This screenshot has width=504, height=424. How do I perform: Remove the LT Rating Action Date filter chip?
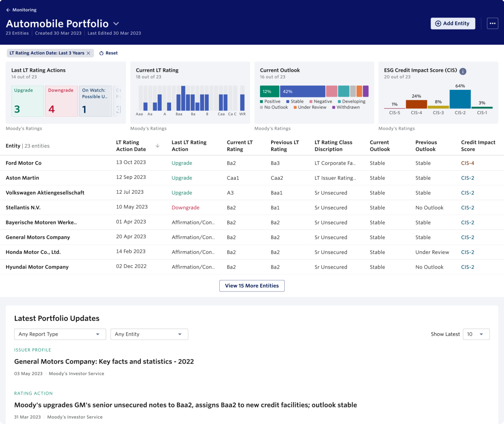[88, 53]
